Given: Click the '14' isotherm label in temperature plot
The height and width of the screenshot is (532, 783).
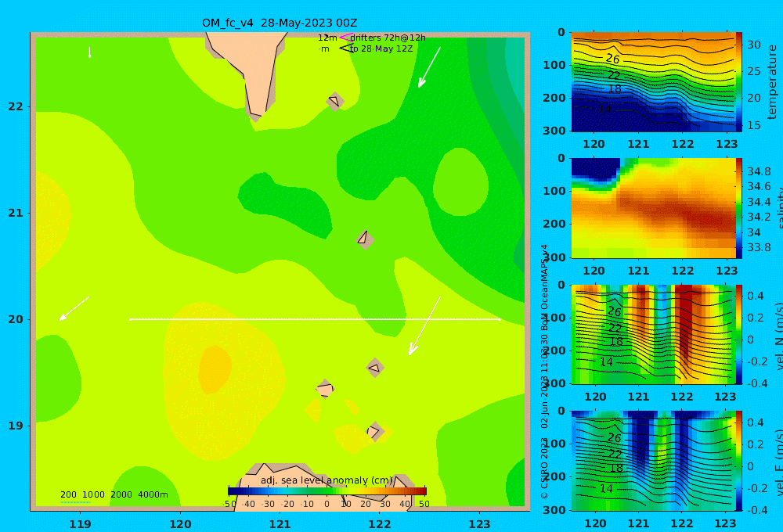Looking at the screenshot, I should pyautogui.click(x=604, y=108).
